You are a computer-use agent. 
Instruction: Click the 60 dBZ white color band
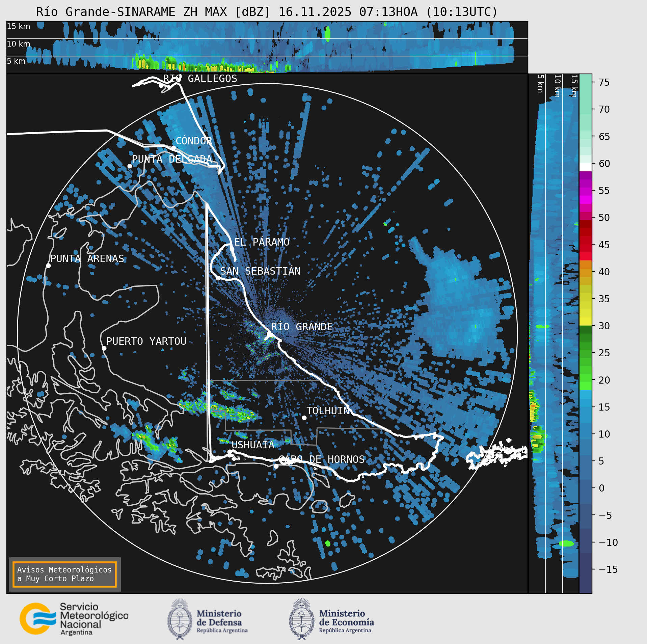coord(586,167)
